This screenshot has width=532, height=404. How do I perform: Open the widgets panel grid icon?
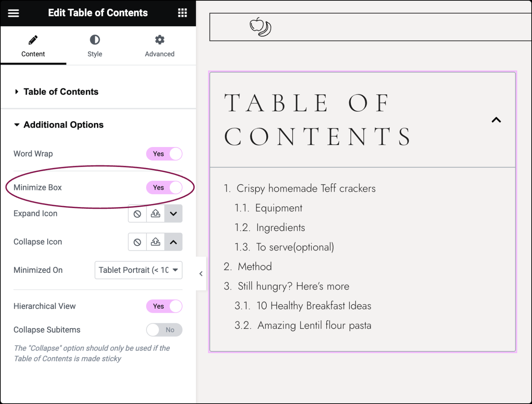point(182,13)
